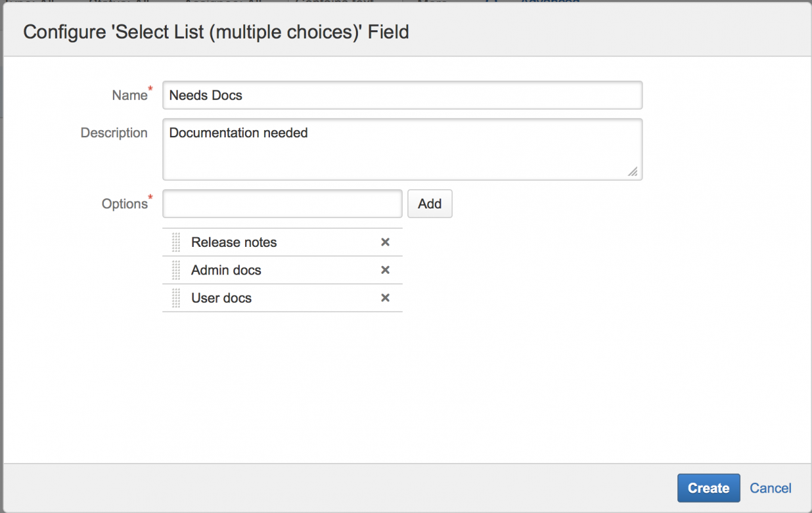Click the Description field label
812x513 pixels.
tap(114, 133)
